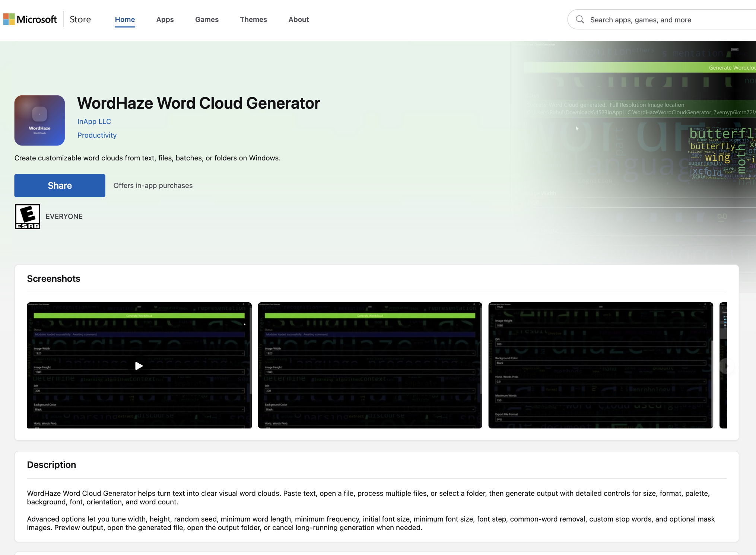The height and width of the screenshot is (555, 756).
Task: Click the Description section heading
Action: (x=51, y=465)
